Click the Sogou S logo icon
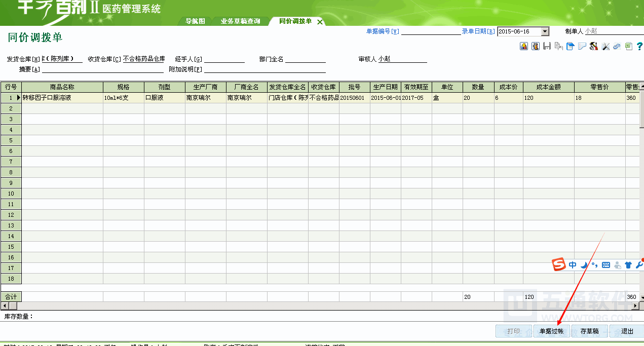 559,264
